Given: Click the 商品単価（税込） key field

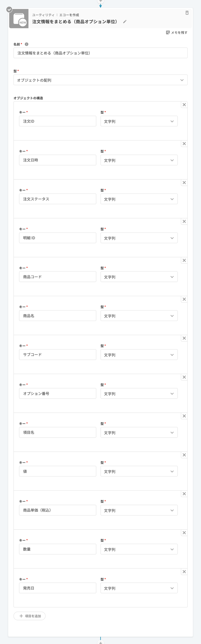Looking at the screenshot, I should coord(58,510).
